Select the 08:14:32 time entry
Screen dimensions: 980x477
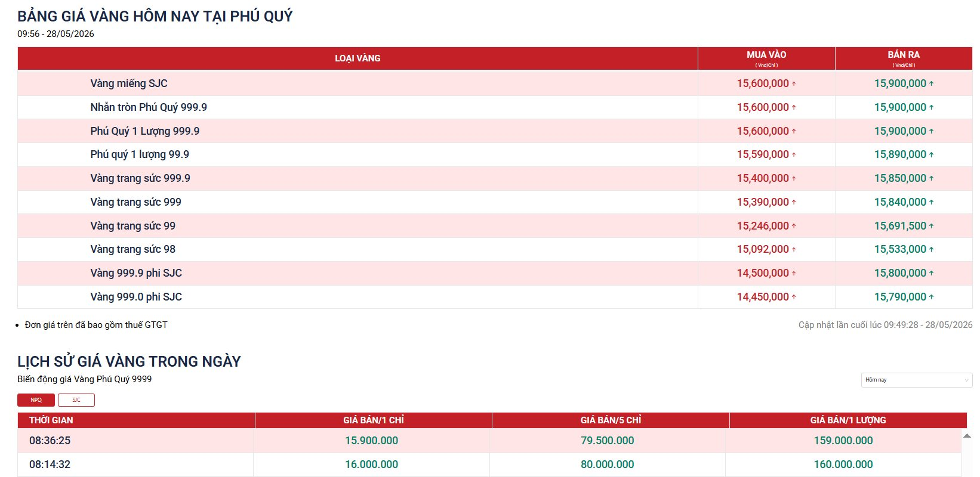[50, 464]
